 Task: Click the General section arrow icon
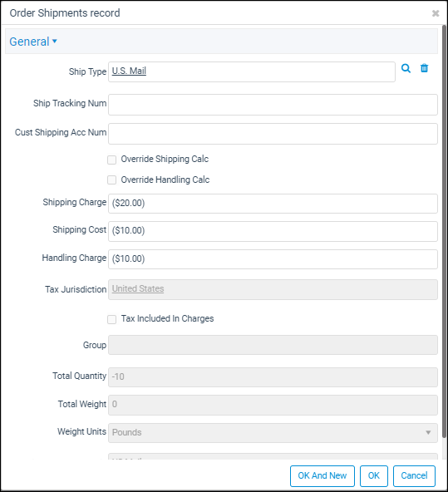[55, 41]
